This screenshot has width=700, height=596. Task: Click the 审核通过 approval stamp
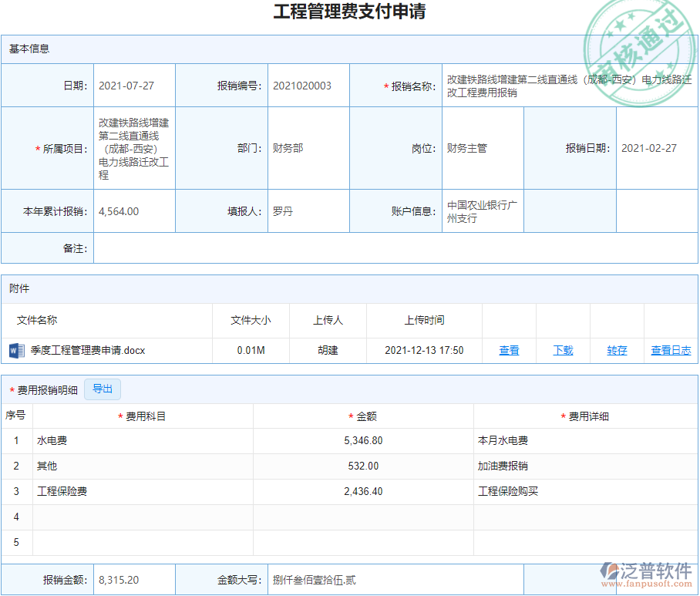(x=639, y=35)
